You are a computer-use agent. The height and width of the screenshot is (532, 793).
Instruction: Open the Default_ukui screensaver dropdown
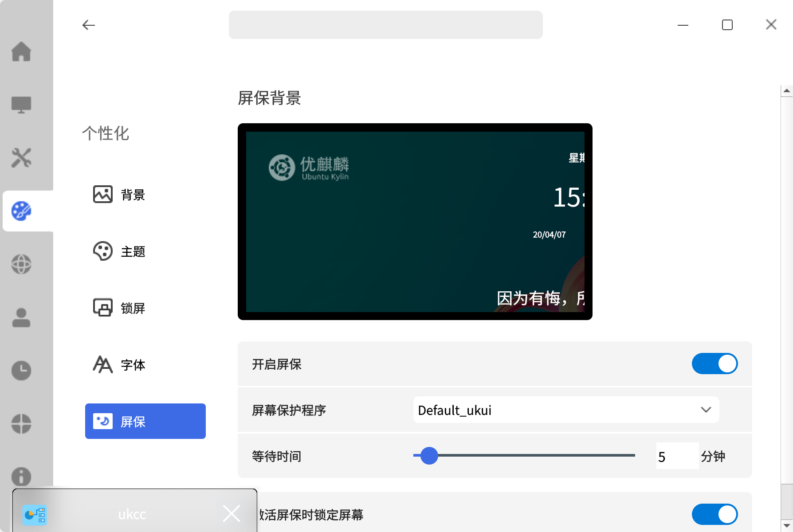[565, 410]
